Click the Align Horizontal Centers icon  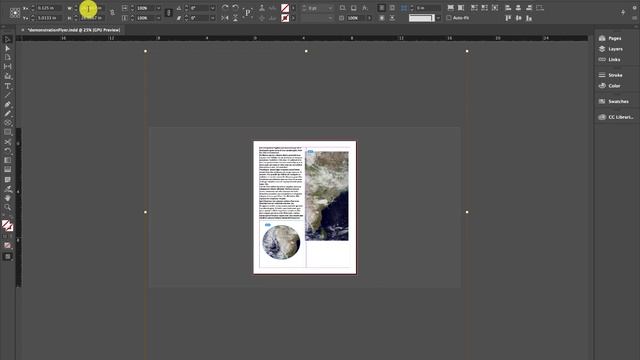[x=518, y=8]
